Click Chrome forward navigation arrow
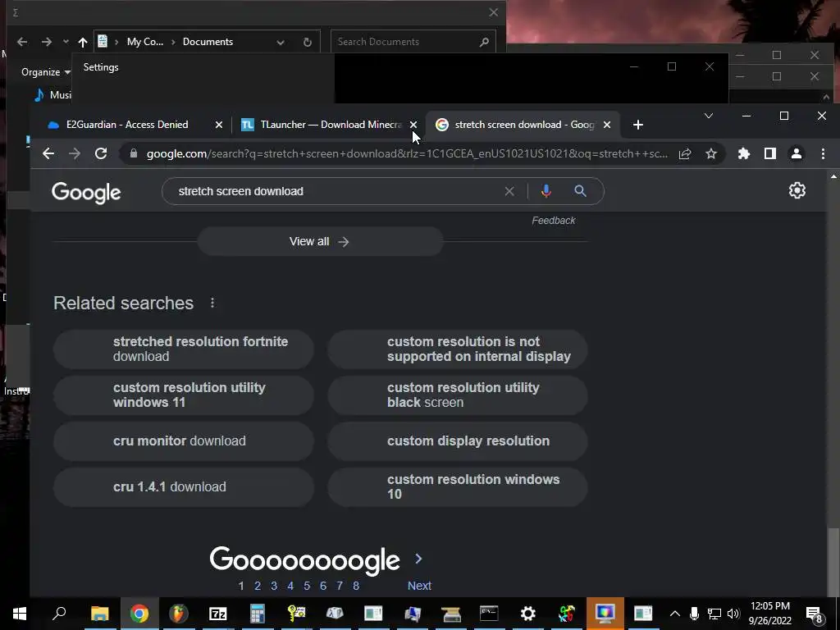Image resolution: width=840 pixels, height=630 pixels. (x=75, y=153)
